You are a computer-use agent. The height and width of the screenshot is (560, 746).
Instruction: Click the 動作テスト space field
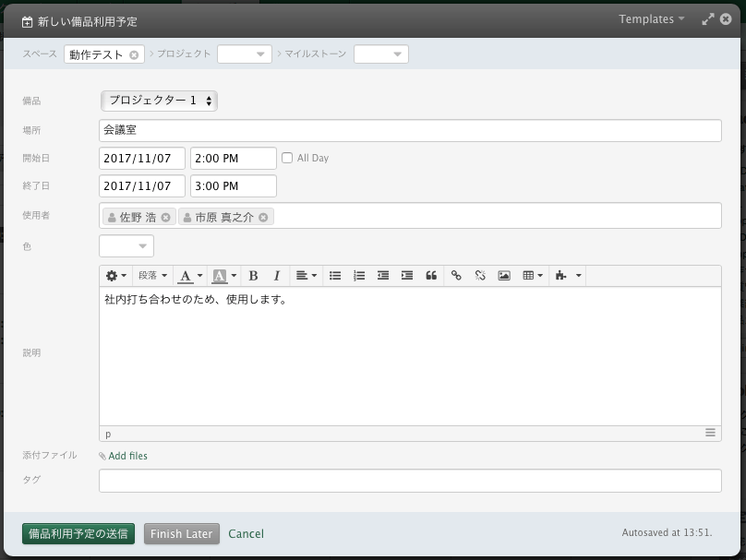[104, 54]
